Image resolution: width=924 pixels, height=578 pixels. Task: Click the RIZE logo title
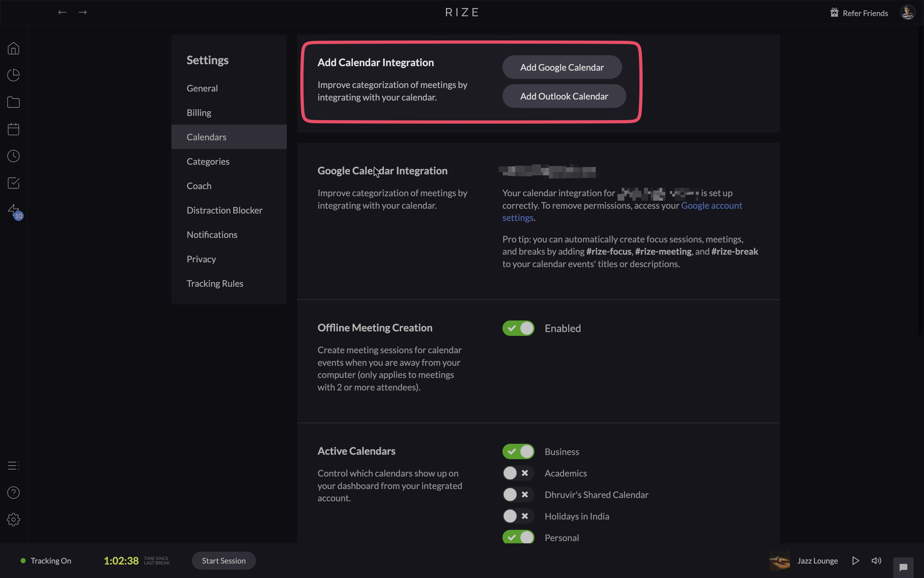point(462,12)
